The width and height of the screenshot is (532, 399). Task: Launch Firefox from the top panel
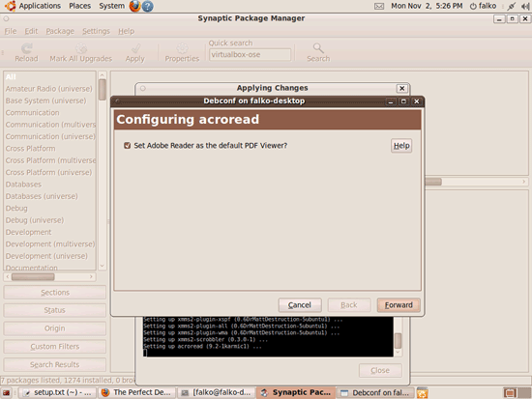pyautogui.click(x=135, y=6)
